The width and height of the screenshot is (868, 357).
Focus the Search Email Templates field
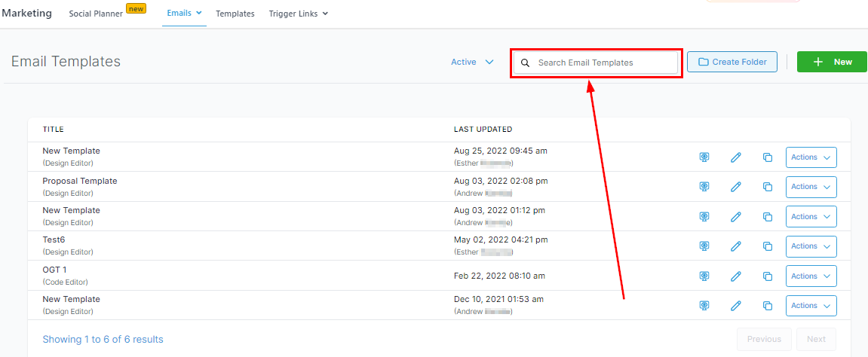pyautogui.click(x=603, y=63)
